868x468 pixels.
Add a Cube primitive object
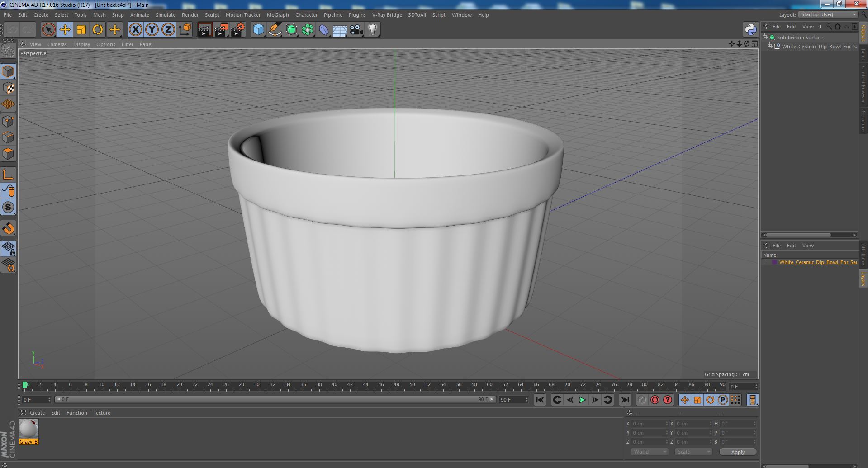tap(258, 30)
